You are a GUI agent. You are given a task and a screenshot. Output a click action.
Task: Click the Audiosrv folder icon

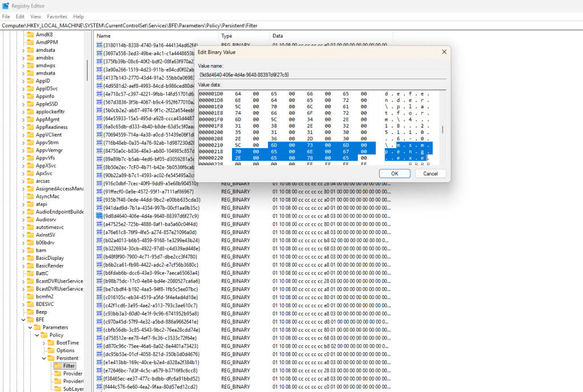pos(30,219)
